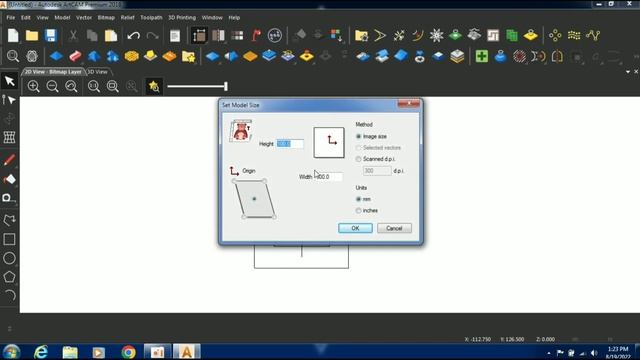The width and height of the screenshot is (640, 360).
Task: Click OK in Set Model Size dialog
Action: point(355,228)
